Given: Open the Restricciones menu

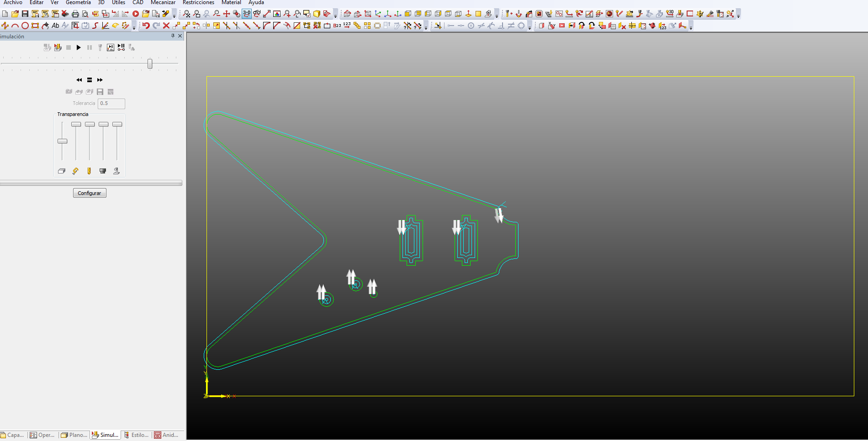Looking at the screenshot, I should [198, 3].
